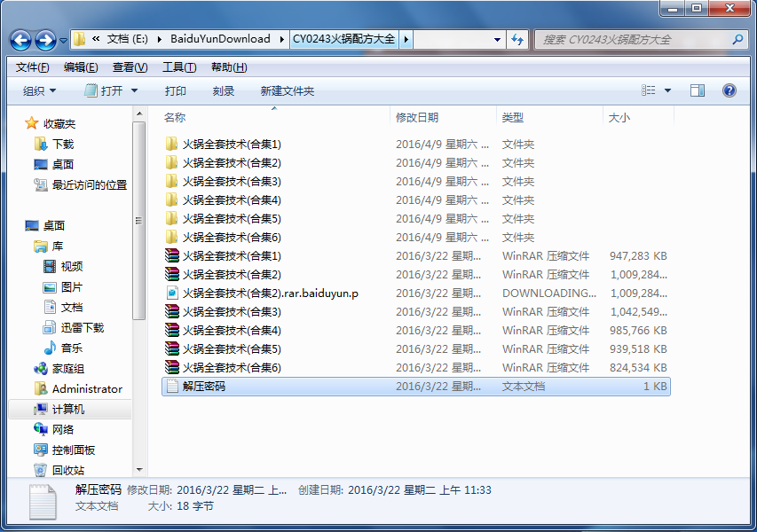This screenshot has height=532, width=757.
Task: Select the WinRAR archive icon for 火锅全套技术(合集1)
Action: coord(172,255)
